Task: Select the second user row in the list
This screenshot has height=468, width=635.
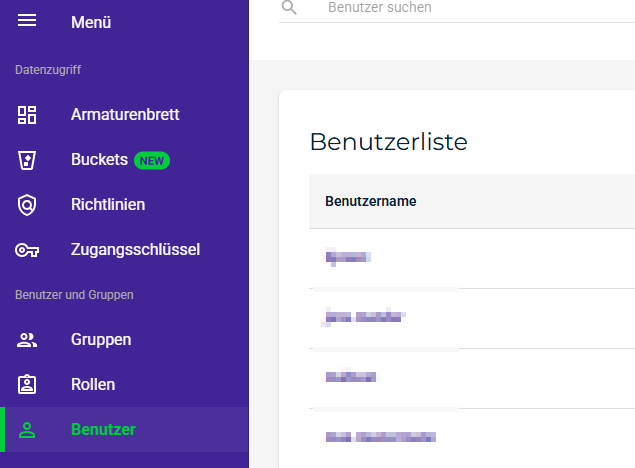Action: click(x=364, y=318)
